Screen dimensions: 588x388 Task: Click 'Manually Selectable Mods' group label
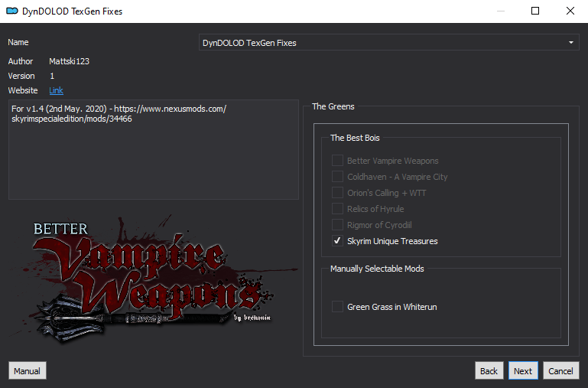[x=377, y=269]
